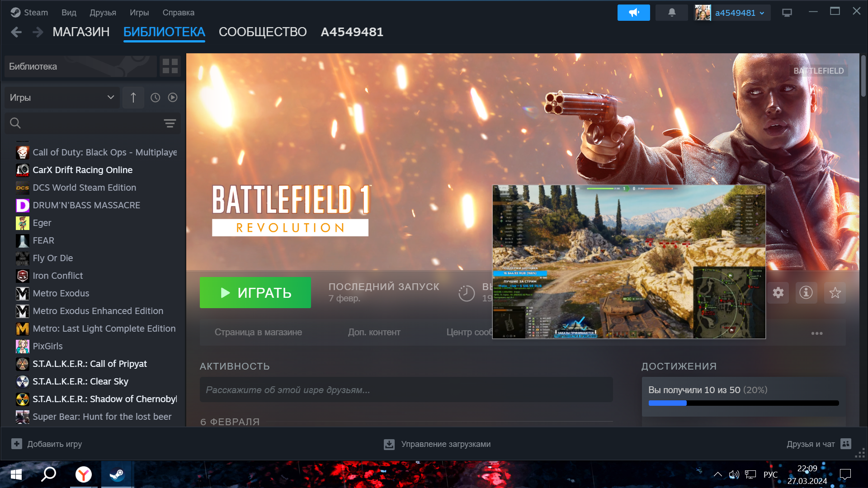Click the CarX Drift Racing Online icon
868x488 pixels.
click(x=23, y=170)
